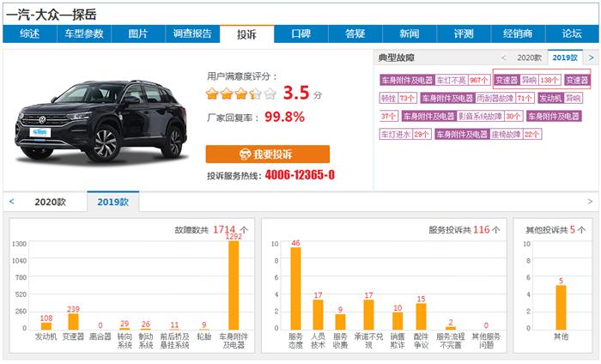Click previous arrow beside lower 2020款 tab
The height and width of the screenshot is (364, 601).
point(11,202)
